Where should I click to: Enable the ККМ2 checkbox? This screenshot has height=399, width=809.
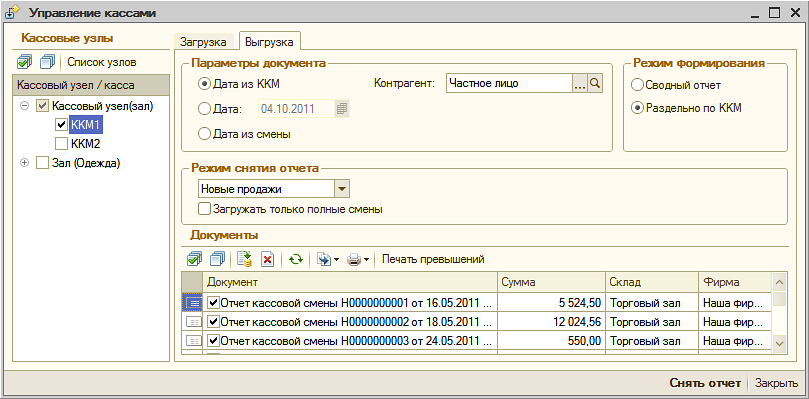pyautogui.click(x=61, y=143)
